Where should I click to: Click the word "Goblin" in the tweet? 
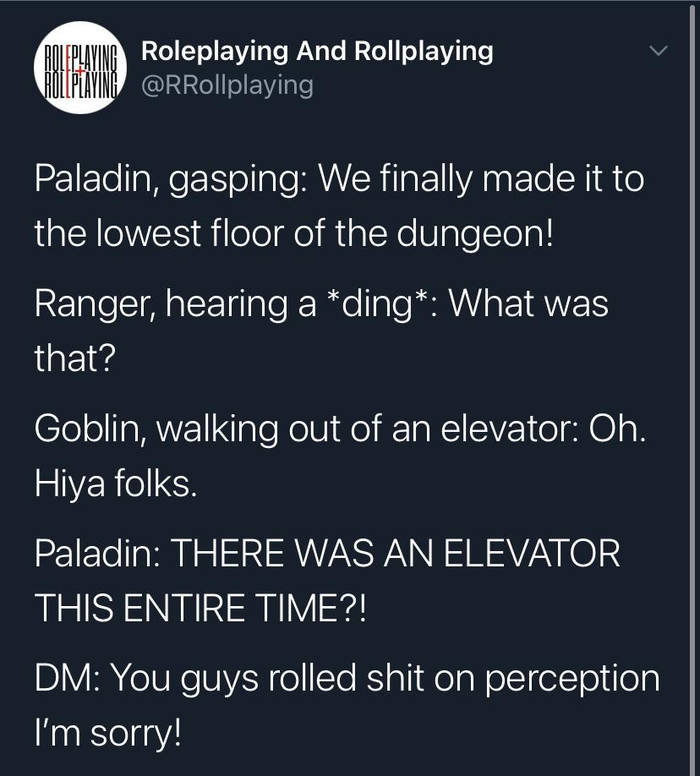[84, 428]
